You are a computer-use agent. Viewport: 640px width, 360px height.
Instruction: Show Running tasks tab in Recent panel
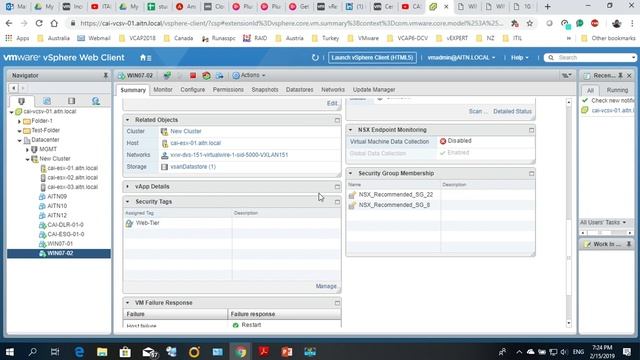click(x=617, y=90)
